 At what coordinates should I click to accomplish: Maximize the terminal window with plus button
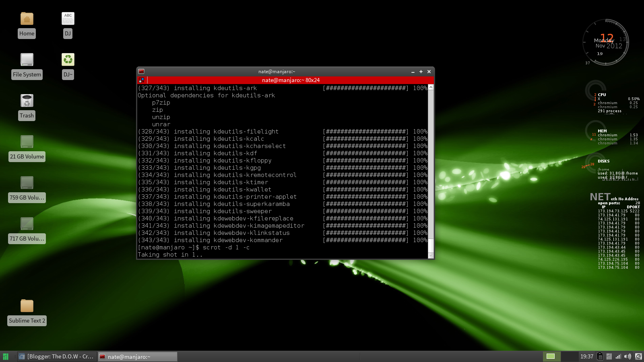coord(421,72)
